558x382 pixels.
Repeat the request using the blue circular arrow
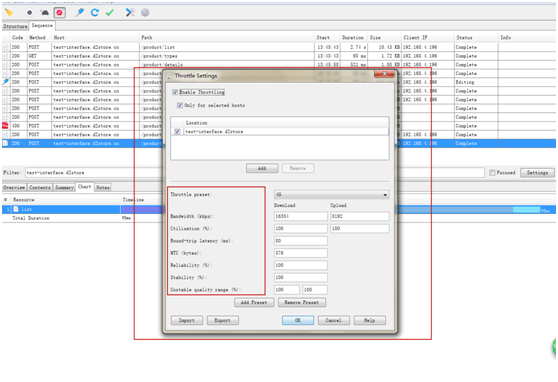[x=95, y=13]
